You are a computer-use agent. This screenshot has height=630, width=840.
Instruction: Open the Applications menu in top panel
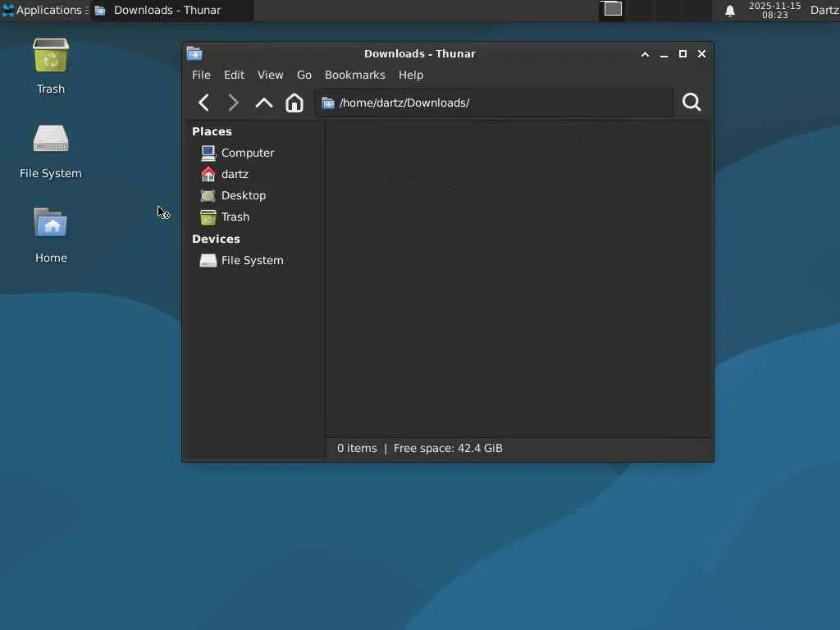coord(44,10)
